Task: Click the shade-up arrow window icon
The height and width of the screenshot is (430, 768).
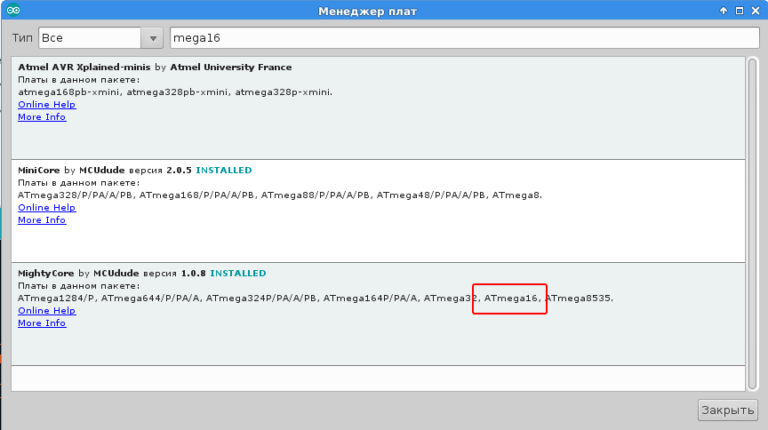Action: (x=723, y=10)
